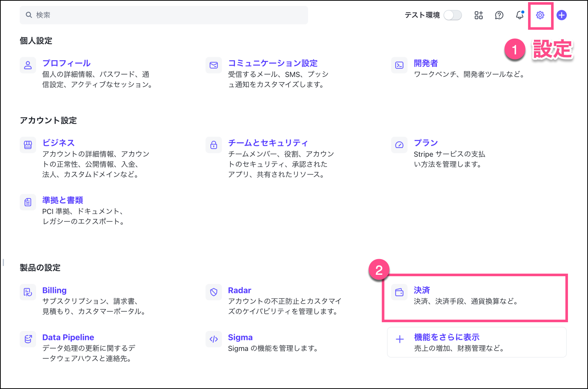Open プラン settings link
588x389 pixels.
tap(425, 143)
